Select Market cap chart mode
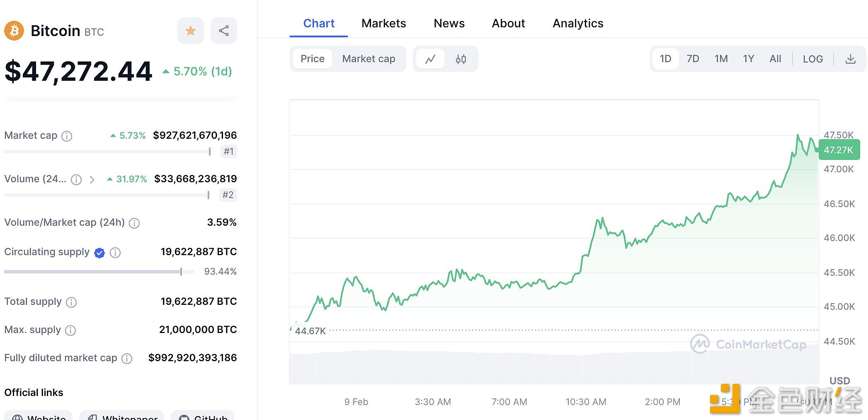This screenshot has width=868, height=420. pyautogui.click(x=369, y=59)
